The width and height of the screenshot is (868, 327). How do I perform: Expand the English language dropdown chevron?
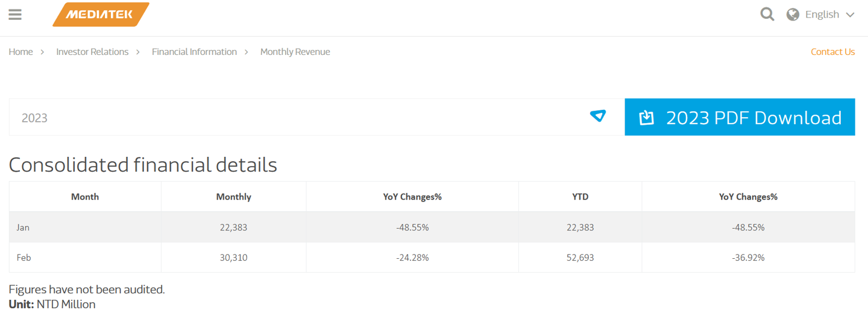point(851,14)
